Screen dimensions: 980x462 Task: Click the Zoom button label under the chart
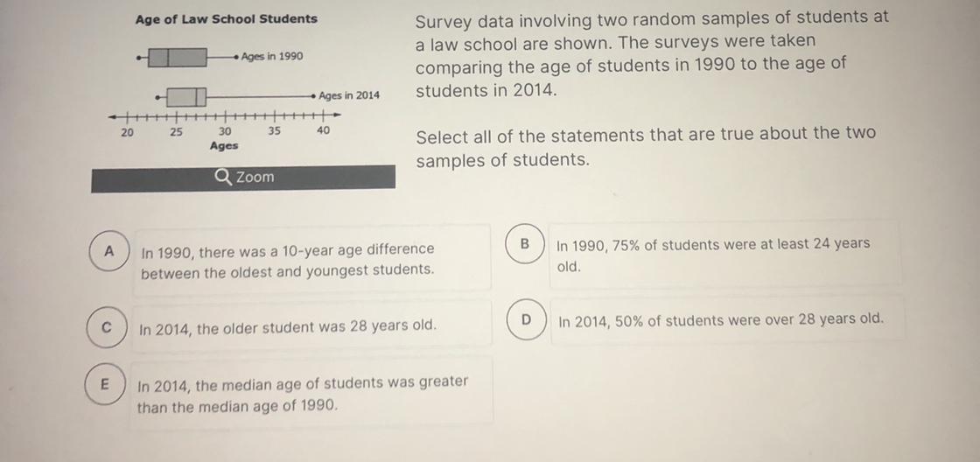pyautogui.click(x=255, y=177)
